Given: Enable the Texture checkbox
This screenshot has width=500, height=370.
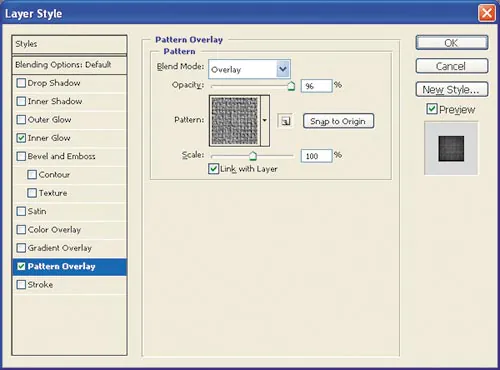Looking at the screenshot, I should [32, 193].
